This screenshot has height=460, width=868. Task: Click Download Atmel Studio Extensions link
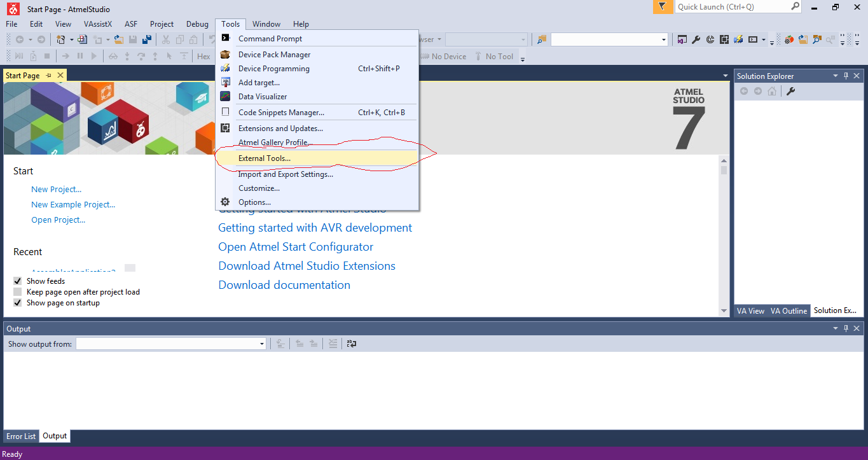tap(307, 265)
